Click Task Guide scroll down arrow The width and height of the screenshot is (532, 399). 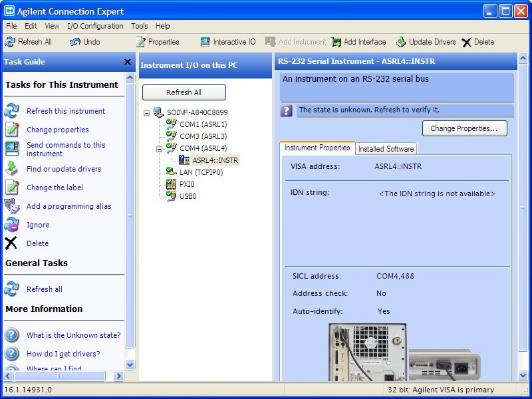pyautogui.click(x=130, y=364)
